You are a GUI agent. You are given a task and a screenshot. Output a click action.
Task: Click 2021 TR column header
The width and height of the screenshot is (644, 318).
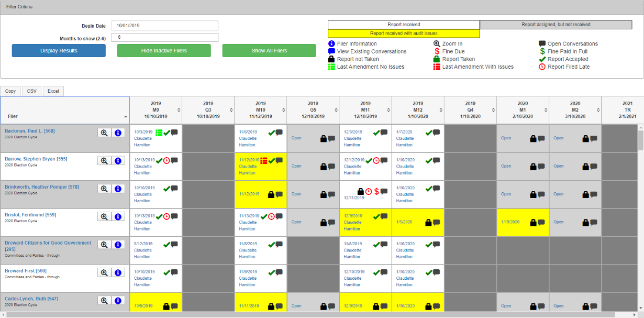[x=623, y=110]
